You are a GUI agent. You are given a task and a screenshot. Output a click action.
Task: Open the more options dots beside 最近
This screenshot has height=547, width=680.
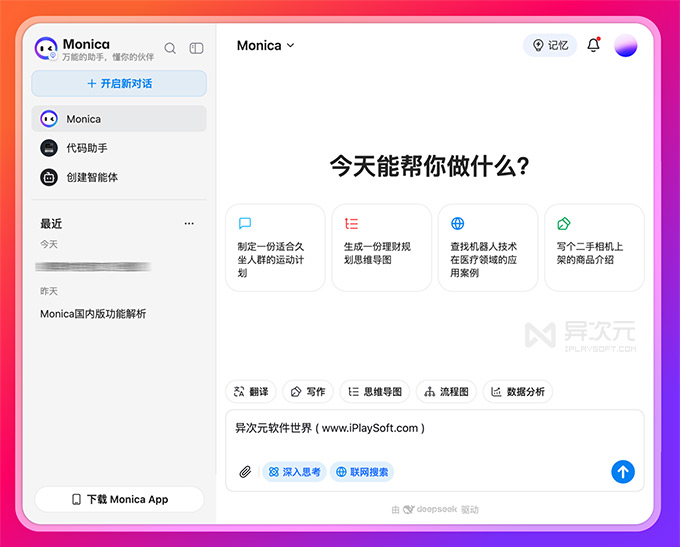tap(189, 223)
